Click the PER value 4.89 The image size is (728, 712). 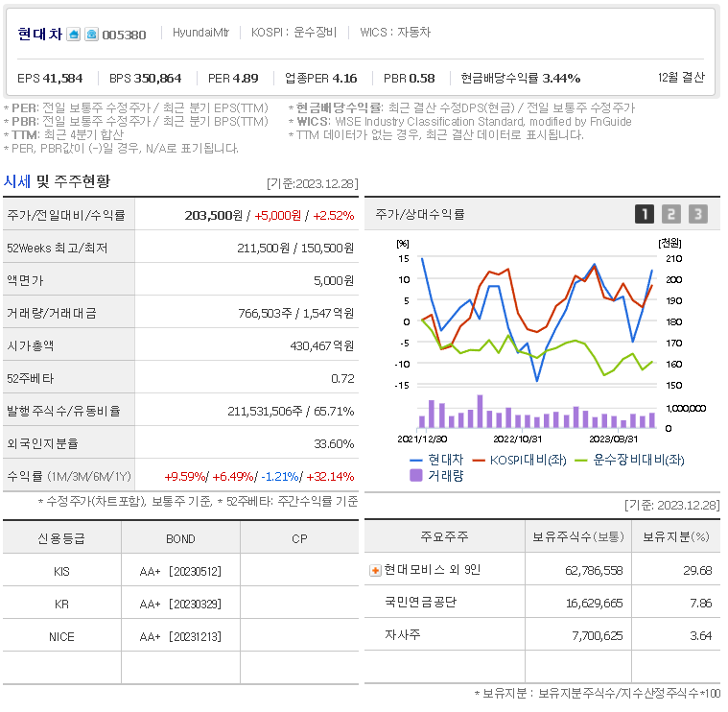(247, 78)
